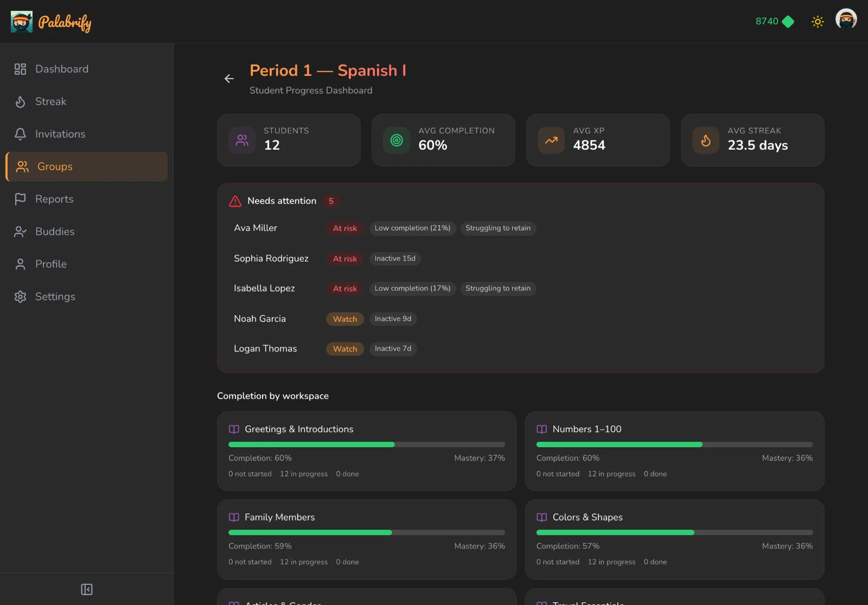The width and height of the screenshot is (868, 605).
Task: Click the Greetings & Introductions progress bar
Action: click(367, 445)
